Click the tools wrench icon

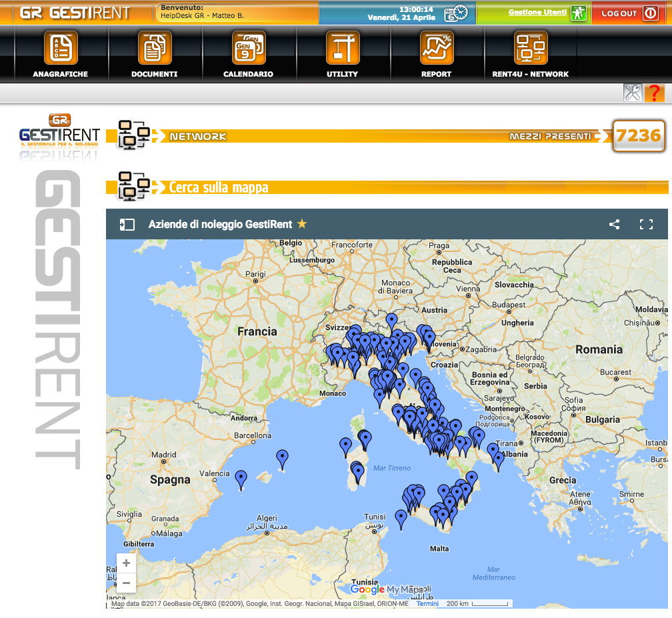(x=632, y=93)
